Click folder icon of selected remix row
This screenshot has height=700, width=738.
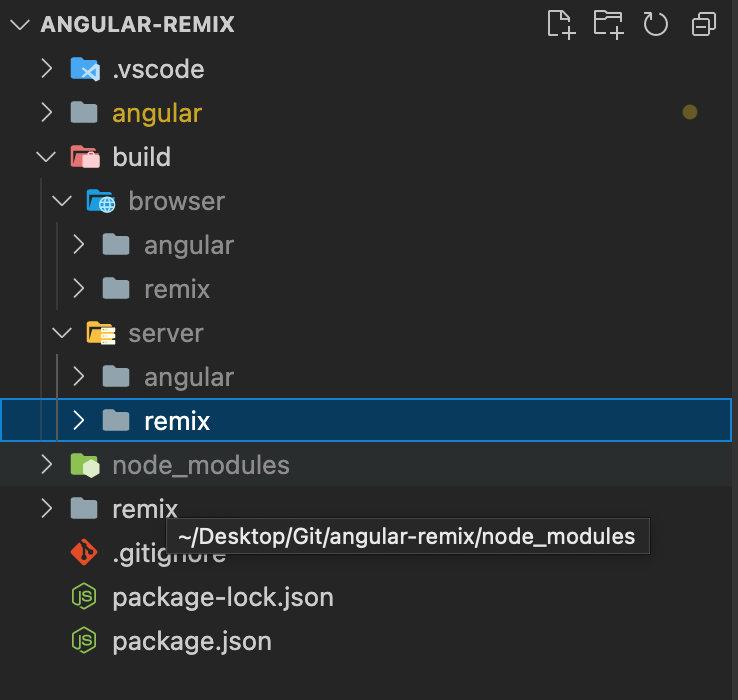pos(116,420)
